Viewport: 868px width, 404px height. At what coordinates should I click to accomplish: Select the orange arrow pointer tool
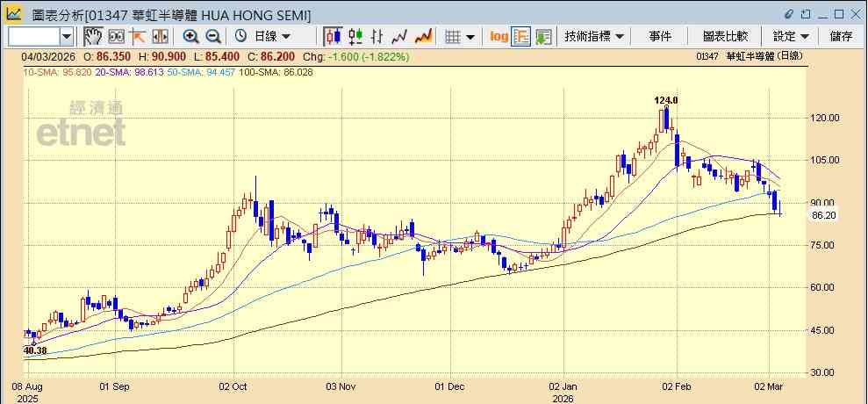[137, 37]
